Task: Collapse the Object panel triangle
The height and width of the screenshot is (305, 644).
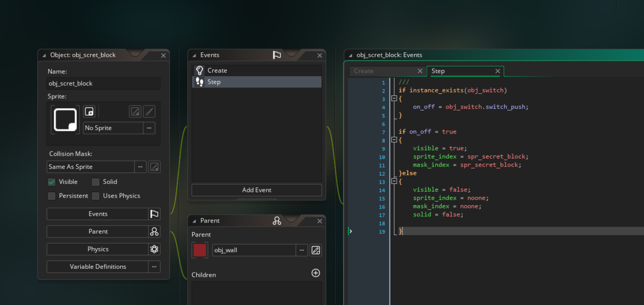Action: (44, 55)
